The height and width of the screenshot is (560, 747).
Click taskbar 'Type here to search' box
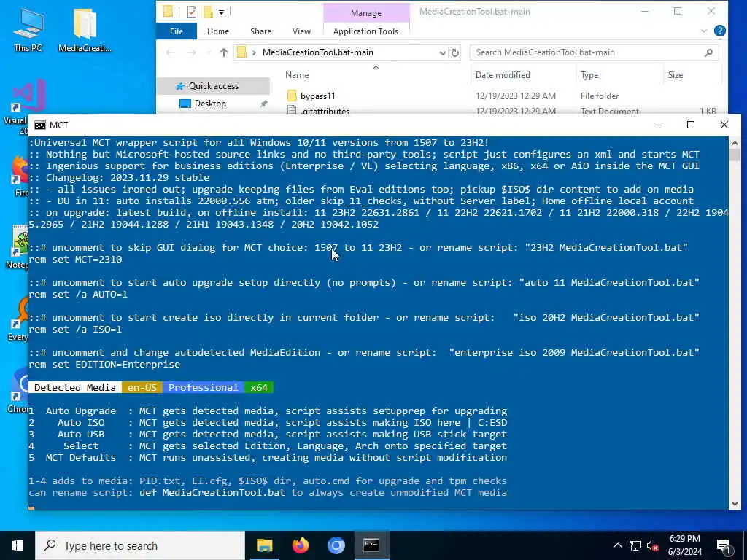point(140,545)
